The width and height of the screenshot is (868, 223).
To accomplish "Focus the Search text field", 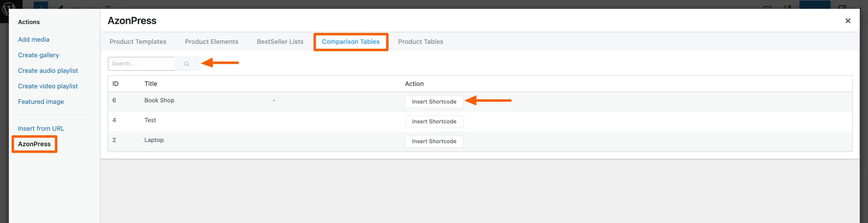I will coord(141,64).
